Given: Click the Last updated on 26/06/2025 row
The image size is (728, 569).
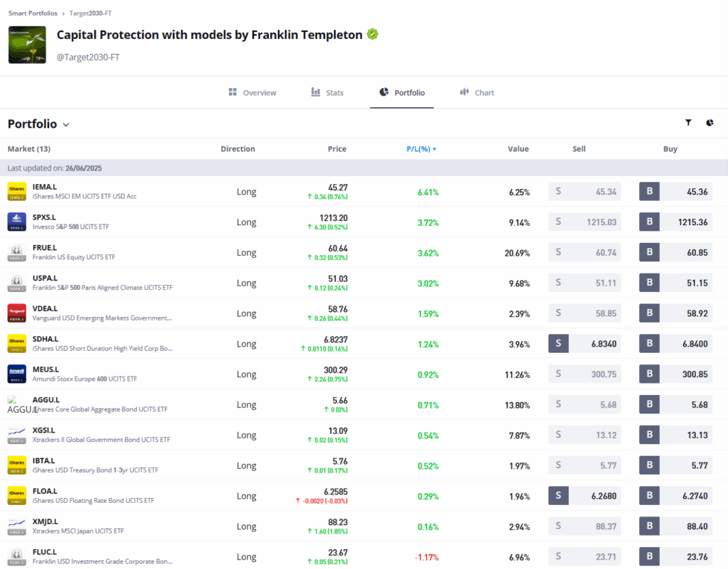Looking at the screenshot, I should click(x=364, y=168).
